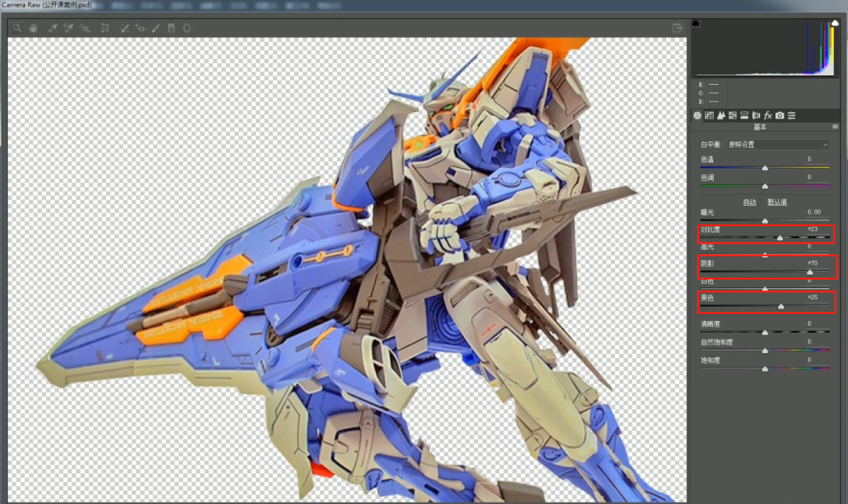Open the 基本 panel options menu
The width and height of the screenshot is (848, 504).
[x=835, y=126]
